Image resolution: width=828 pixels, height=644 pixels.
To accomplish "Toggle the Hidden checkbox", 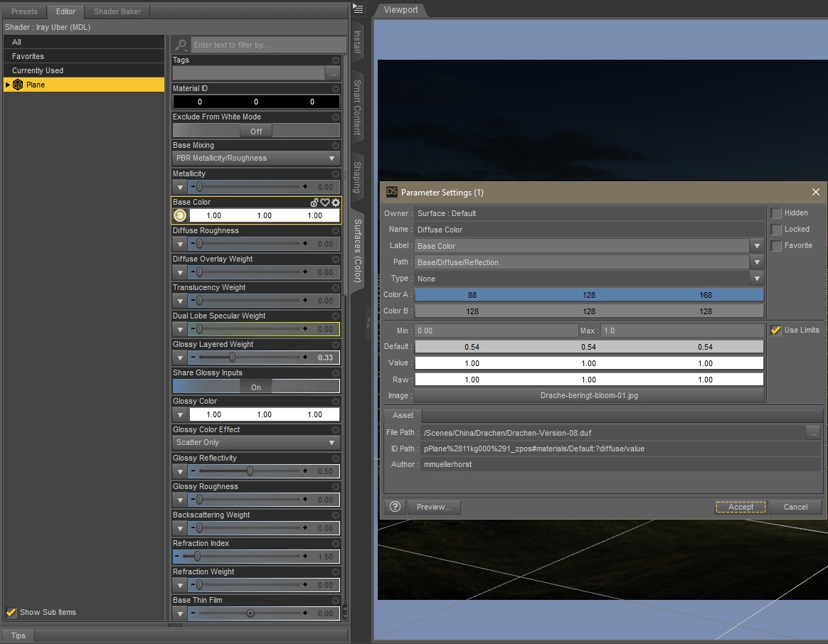I will tap(776, 213).
